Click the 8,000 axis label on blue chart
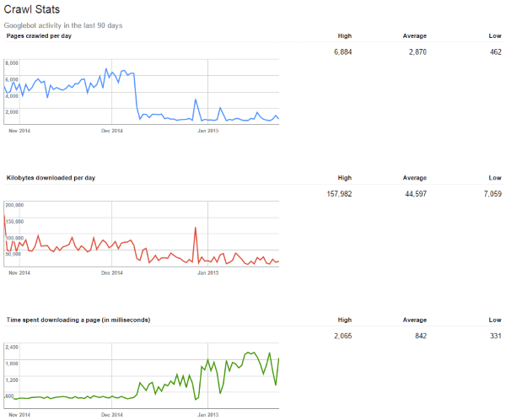Image resolution: width=506 pixels, height=420 pixels. (x=12, y=63)
